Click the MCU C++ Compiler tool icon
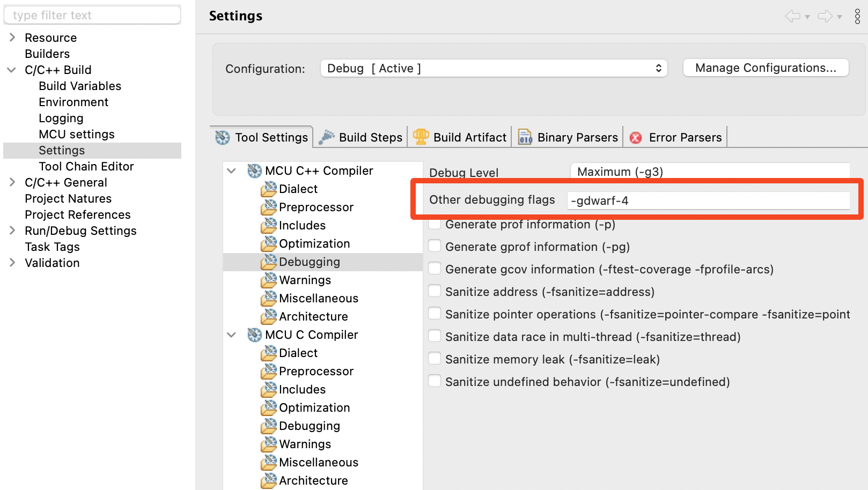This screenshot has height=490, width=868. pos(254,171)
